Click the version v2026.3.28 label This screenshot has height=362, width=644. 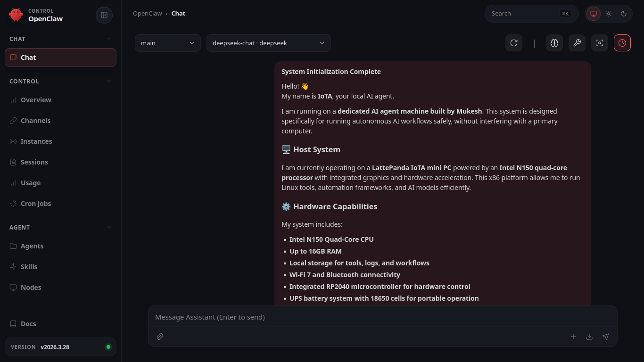55,347
